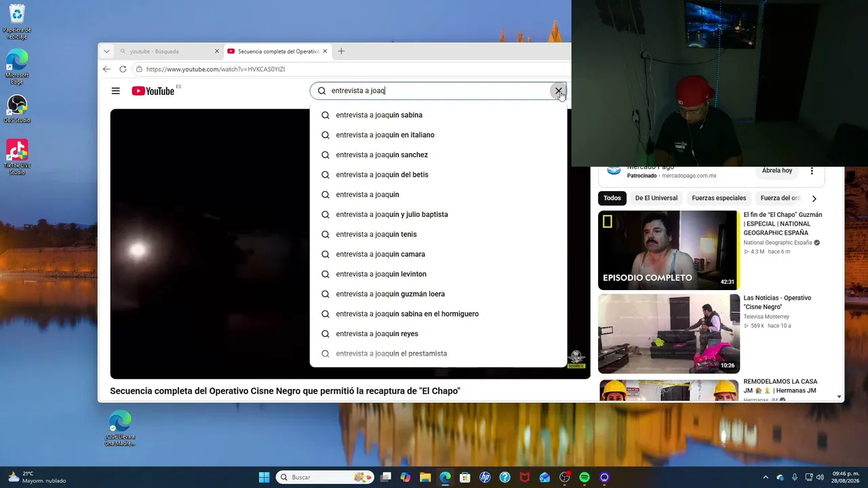Choose suggestion 'entrevista a joaquin levinton'
The width and height of the screenshot is (868, 488).
click(x=438, y=274)
